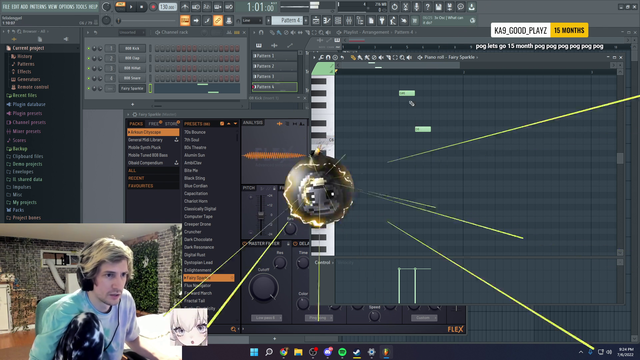Viewport: 640px width, 360px height.
Task: Open the Piano roll view button
Action: tap(327, 20)
